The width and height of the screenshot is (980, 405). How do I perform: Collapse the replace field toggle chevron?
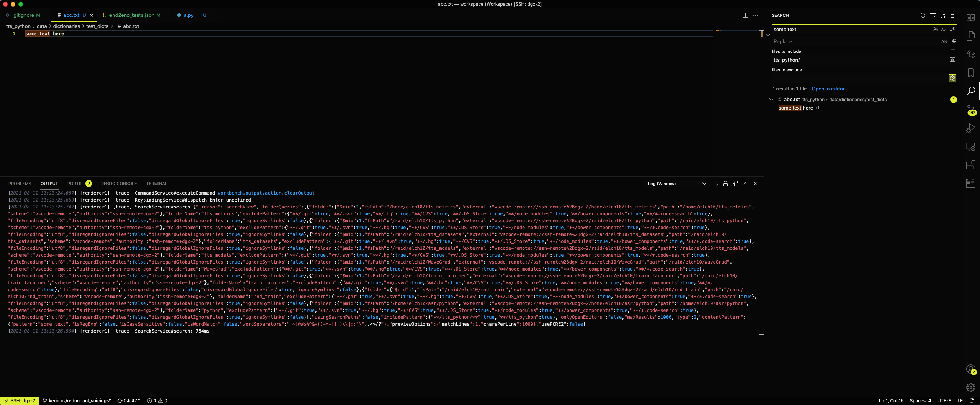(x=768, y=35)
